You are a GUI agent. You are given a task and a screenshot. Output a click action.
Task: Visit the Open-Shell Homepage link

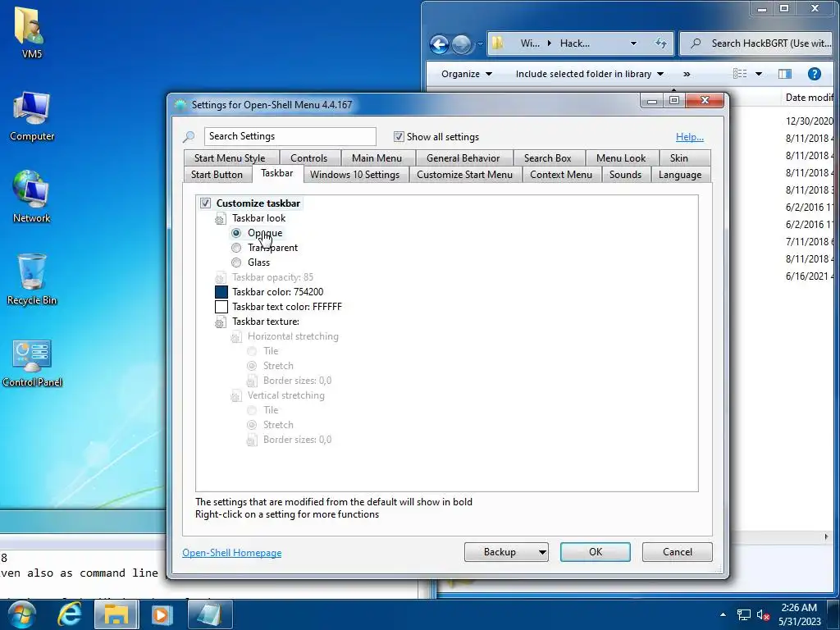click(231, 553)
